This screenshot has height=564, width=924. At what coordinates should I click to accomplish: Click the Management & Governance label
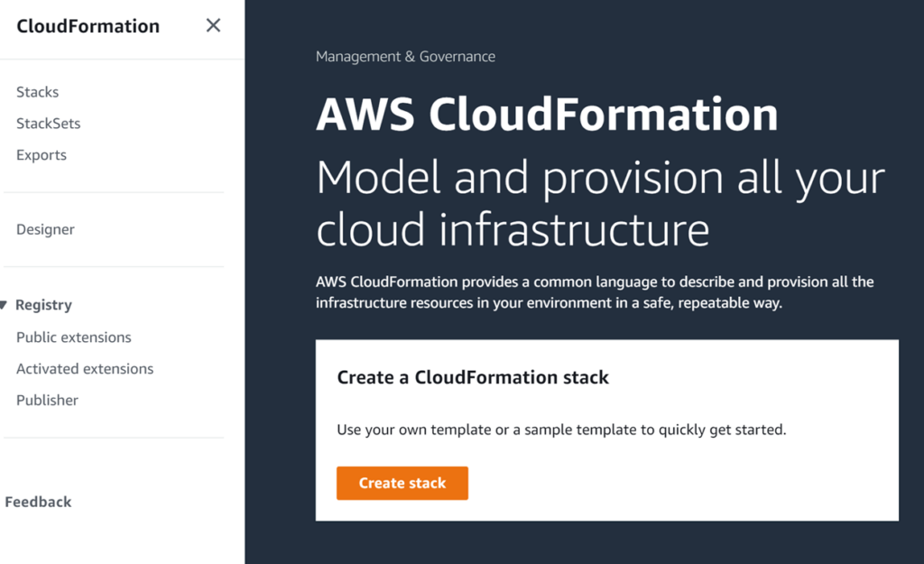coord(404,56)
